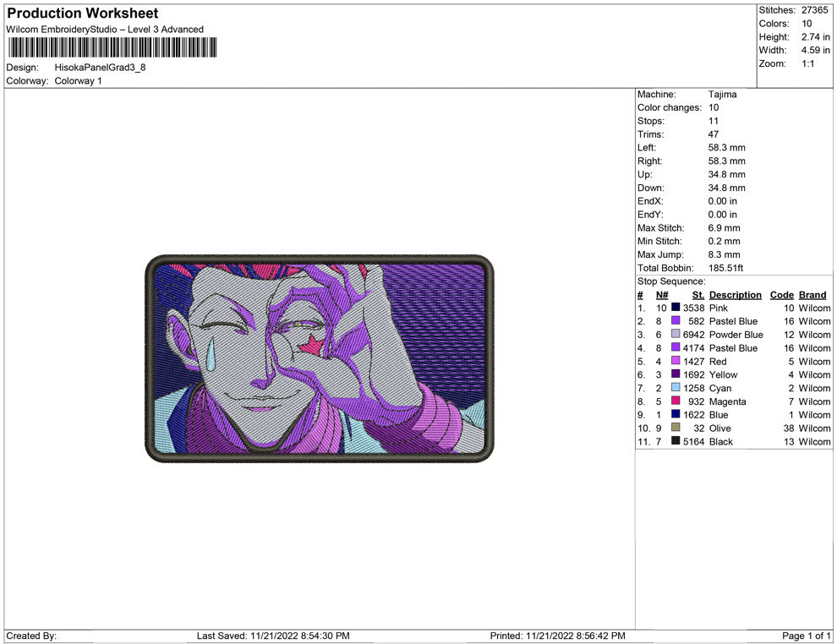Click min stitch value '0.2 mm'
Image resolution: width=837 pixels, height=644 pixels.
(x=724, y=241)
